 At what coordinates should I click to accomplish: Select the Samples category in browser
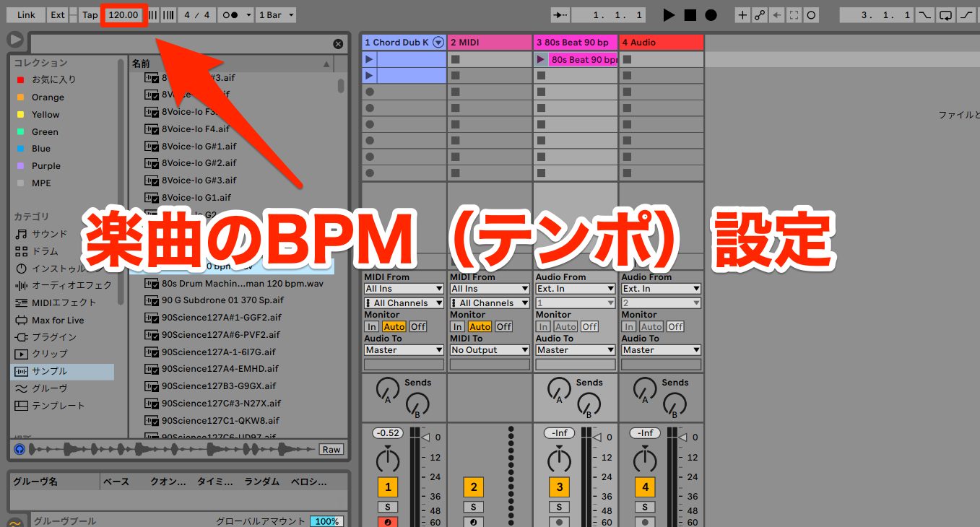tap(62, 372)
